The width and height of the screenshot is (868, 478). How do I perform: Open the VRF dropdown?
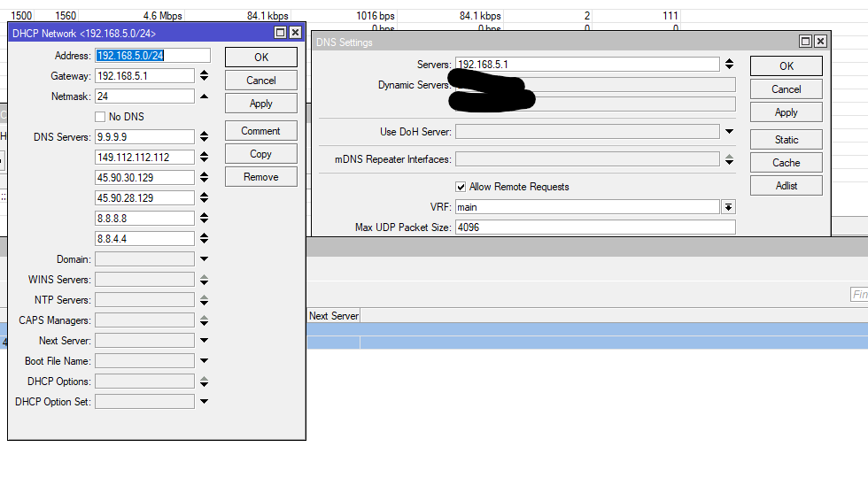(728, 207)
